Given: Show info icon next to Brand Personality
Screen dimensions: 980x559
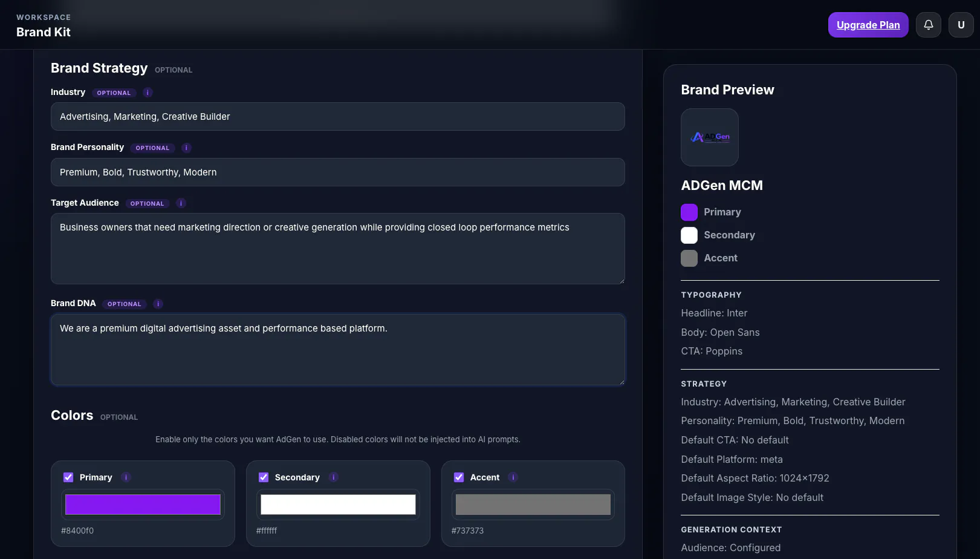Looking at the screenshot, I should 186,148.
